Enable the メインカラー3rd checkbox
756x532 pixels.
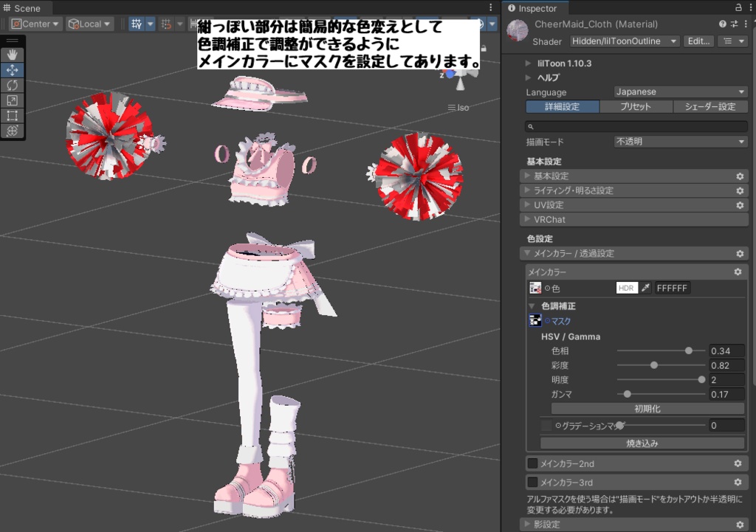point(534,482)
